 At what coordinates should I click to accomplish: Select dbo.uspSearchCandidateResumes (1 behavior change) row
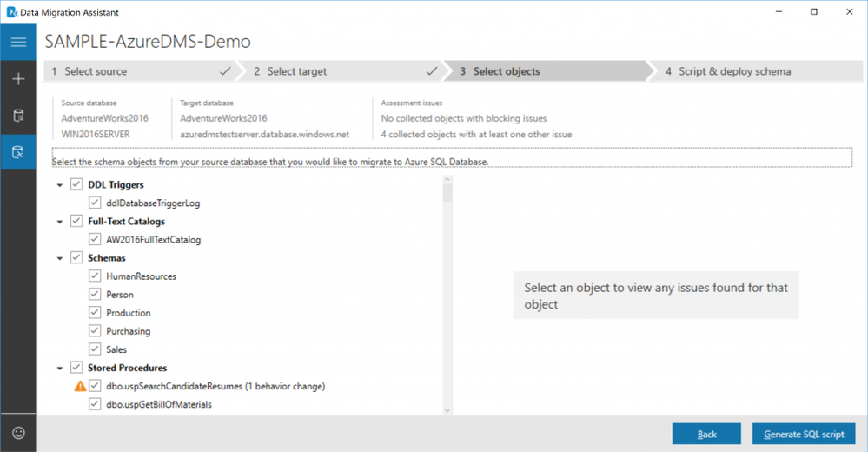pos(215,386)
